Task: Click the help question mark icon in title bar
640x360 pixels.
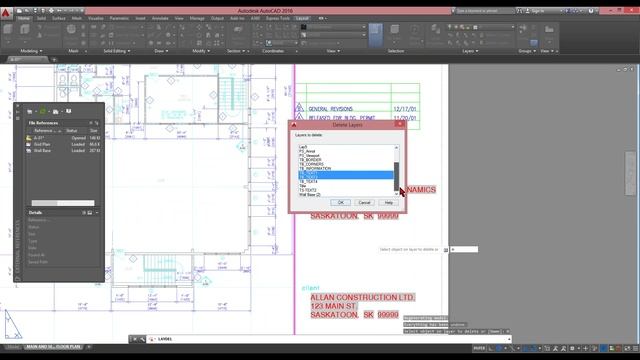Action: 591,11
